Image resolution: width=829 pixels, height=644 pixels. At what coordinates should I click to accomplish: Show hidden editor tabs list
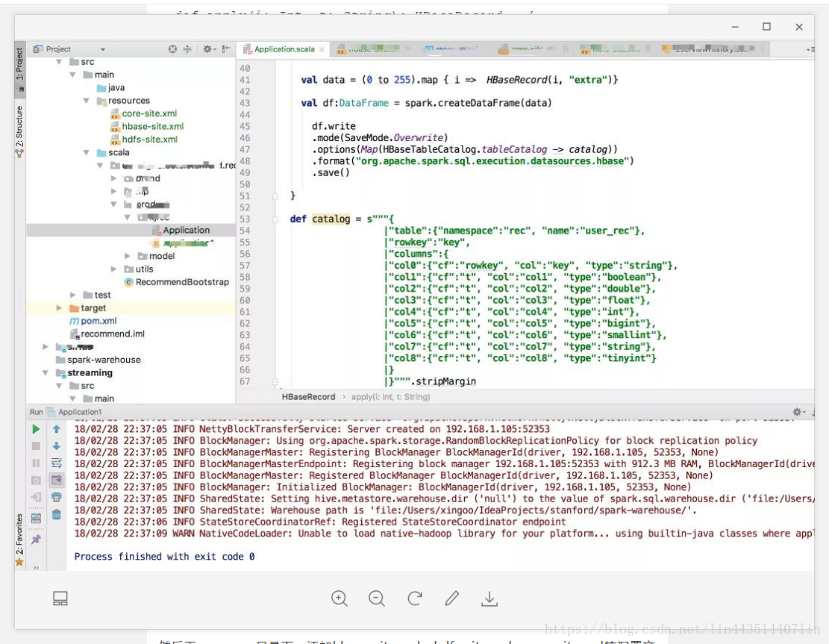[x=810, y=49]
